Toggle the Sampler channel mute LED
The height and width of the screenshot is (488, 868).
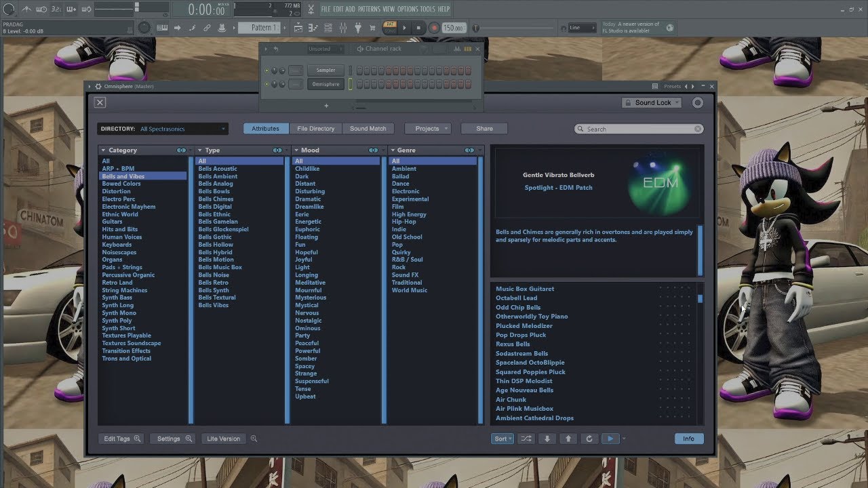267,70
